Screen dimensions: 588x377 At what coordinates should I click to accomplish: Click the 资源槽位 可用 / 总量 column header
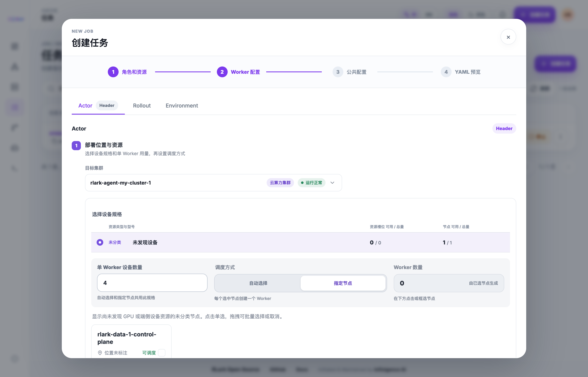pos(387,227)
